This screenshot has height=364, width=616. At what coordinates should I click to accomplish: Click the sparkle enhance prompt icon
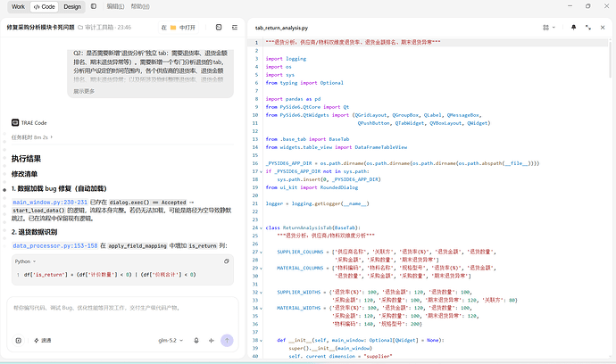point(212,341)
